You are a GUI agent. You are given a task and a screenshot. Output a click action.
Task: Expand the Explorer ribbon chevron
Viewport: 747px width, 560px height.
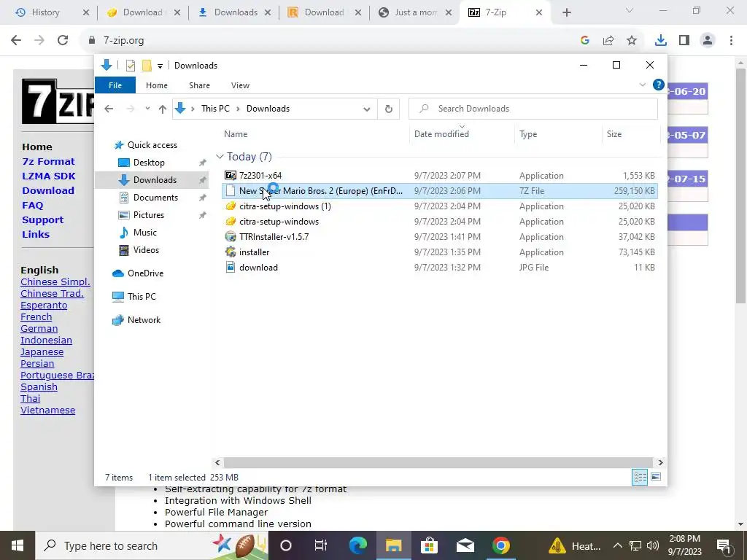point(642,85)
